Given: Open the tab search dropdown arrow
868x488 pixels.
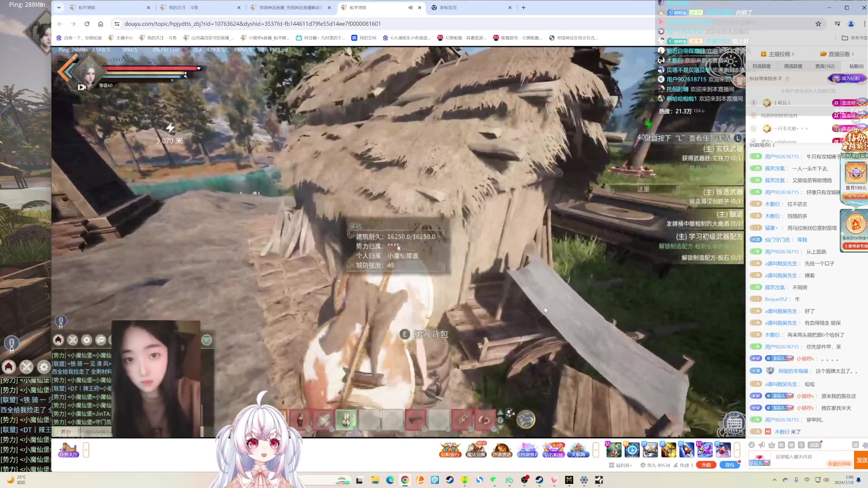Looking at the screenshot, I should click(x=59, y=8).
